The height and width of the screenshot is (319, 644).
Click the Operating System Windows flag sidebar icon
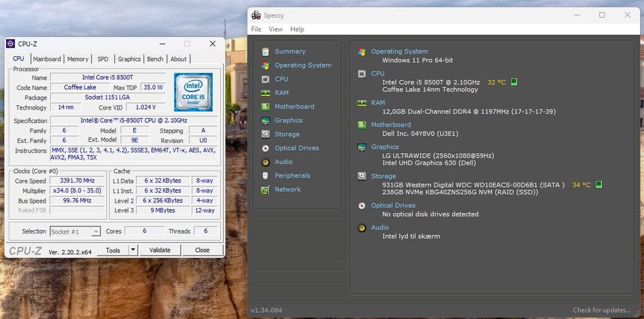(266, 65)
